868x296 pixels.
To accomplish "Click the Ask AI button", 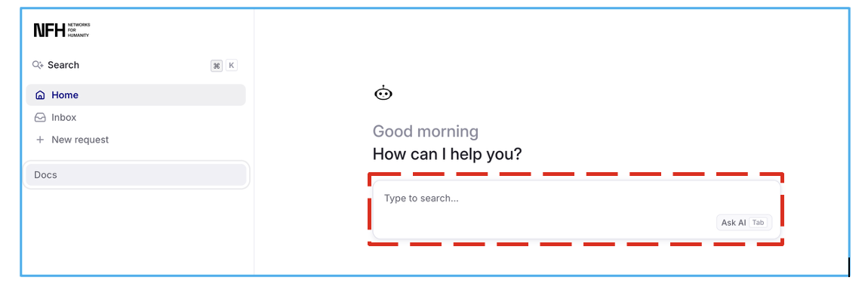I will click(x=744, y=223).
